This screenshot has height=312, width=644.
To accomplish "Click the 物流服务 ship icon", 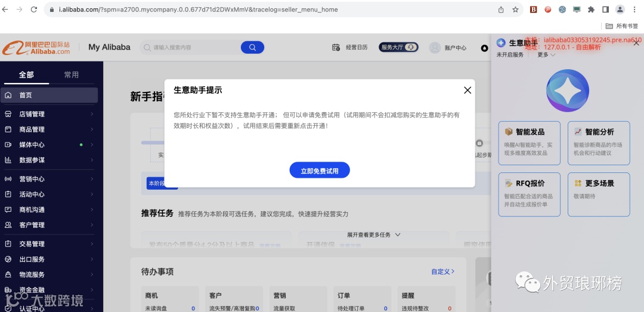I will pos(8,274).
